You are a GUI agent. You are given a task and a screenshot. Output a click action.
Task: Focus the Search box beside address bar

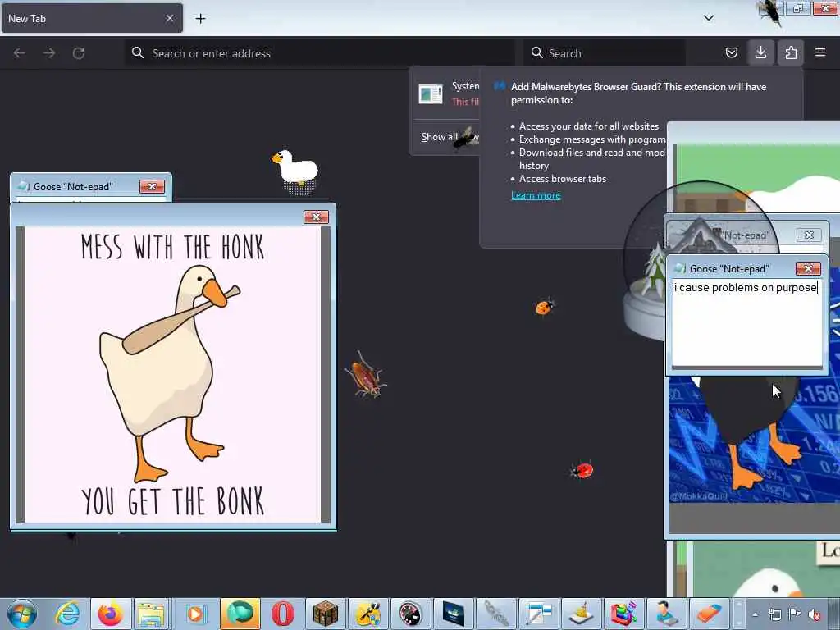pyautogui.click(x=605, y=53)
